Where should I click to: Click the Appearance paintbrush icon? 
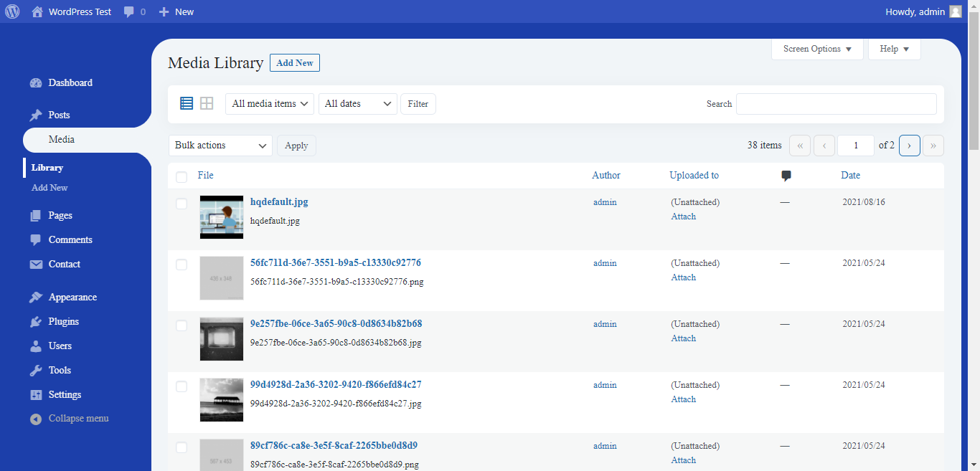[x=36, y=298]
